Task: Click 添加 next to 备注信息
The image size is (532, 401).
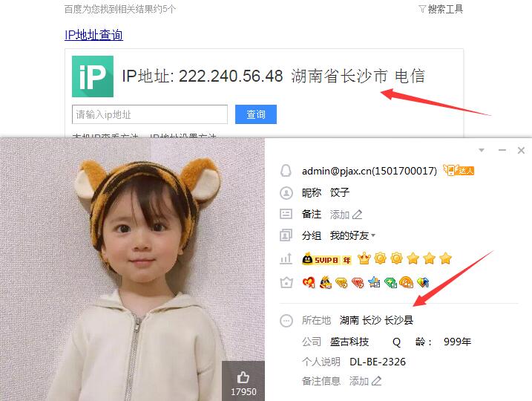Action: pos(359,381)
